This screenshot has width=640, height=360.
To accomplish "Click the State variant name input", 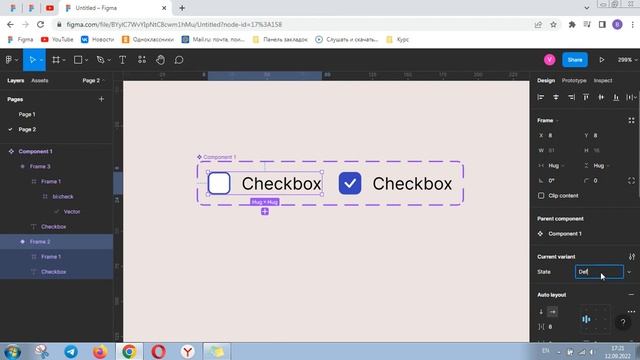I will pyautogui.click(x=599, y=272).
